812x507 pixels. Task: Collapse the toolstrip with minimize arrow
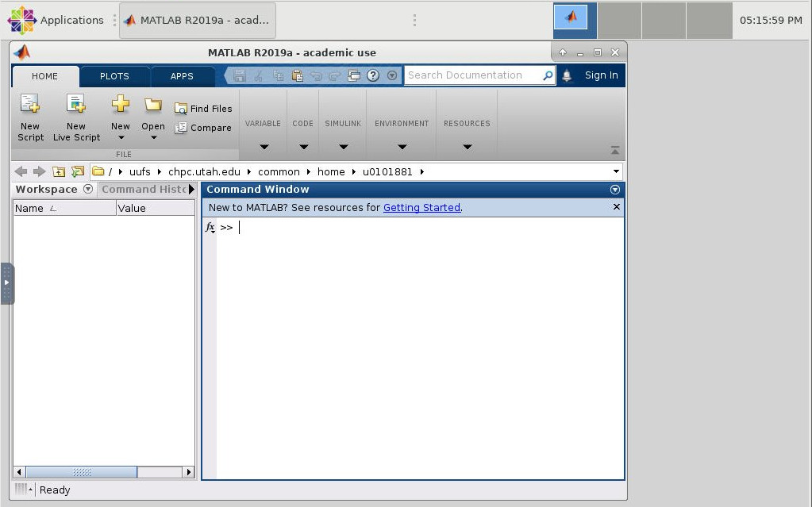coord(614,150)
